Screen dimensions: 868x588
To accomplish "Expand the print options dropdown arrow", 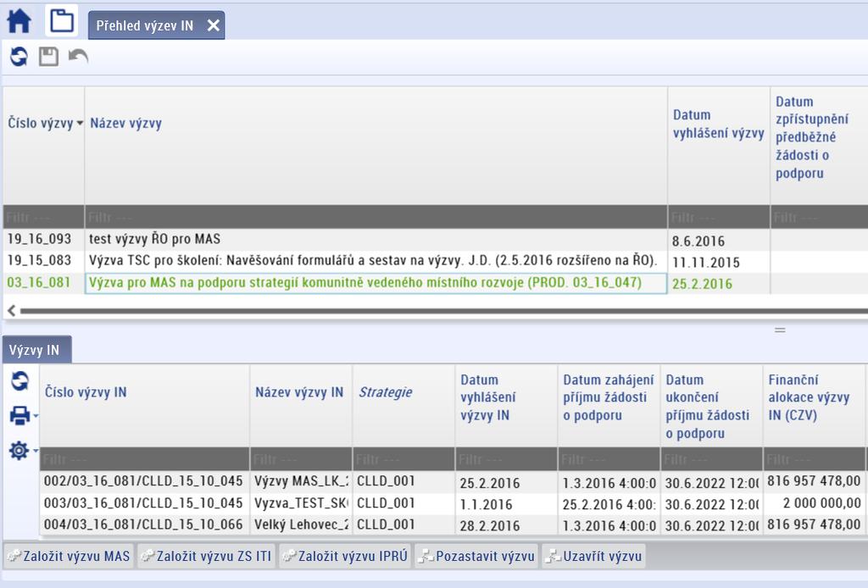I will coord(36,415).
